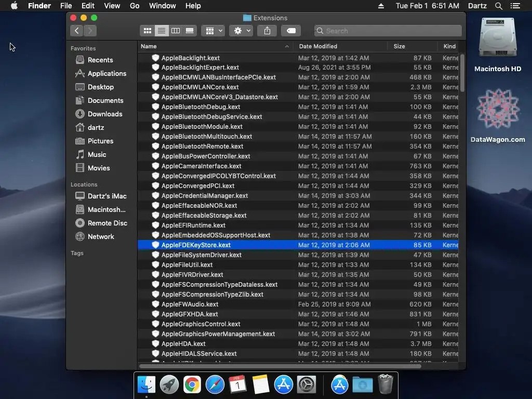Open the Help menu
The height and width of the screenshot is (399, 532).
click(193, 6)
